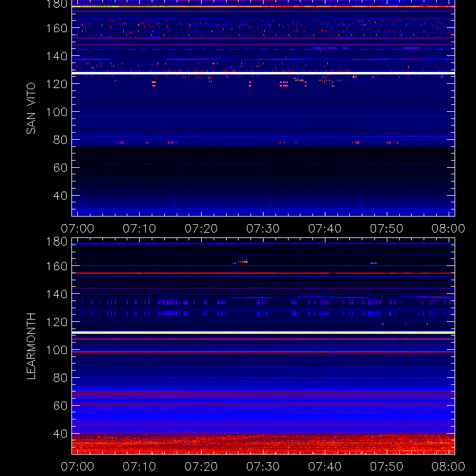The width and height of the screenshot is (476, 476).
Task: Click the 07:50 time label under Learmonth plot
Action: 386,466
